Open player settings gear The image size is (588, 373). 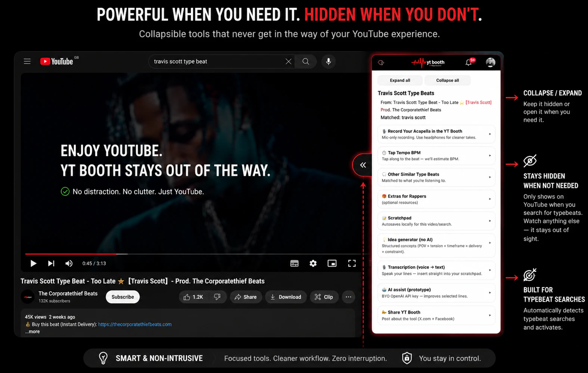coord(313,263)
